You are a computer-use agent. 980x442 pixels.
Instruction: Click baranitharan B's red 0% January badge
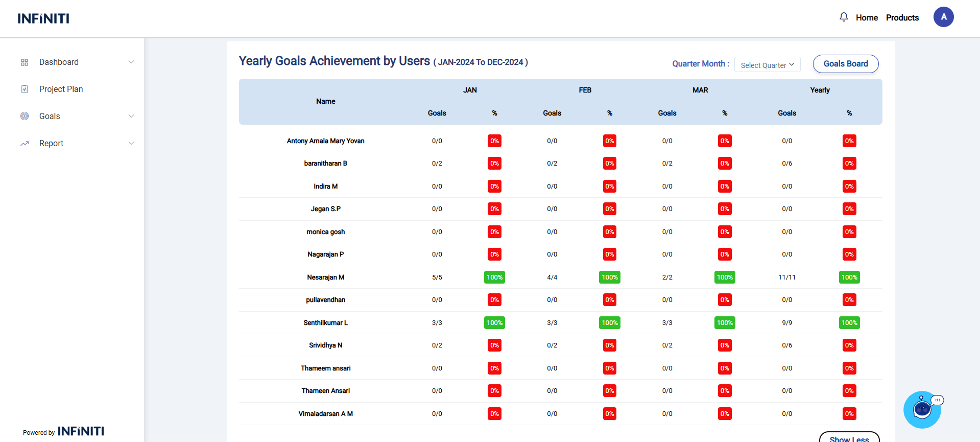point(494,164)
